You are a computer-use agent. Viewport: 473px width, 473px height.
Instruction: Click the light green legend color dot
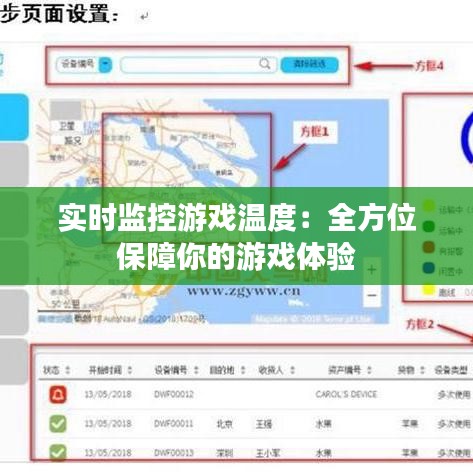coord(429,207)
